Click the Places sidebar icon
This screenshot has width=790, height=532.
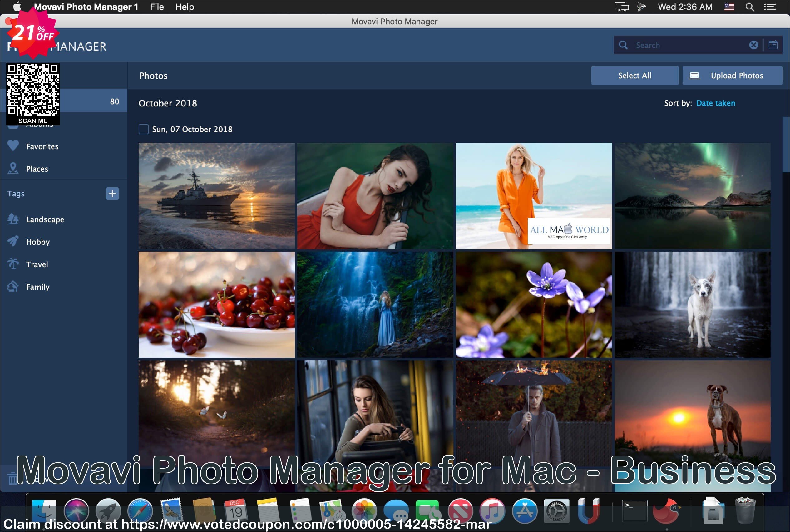coord(15,169)
